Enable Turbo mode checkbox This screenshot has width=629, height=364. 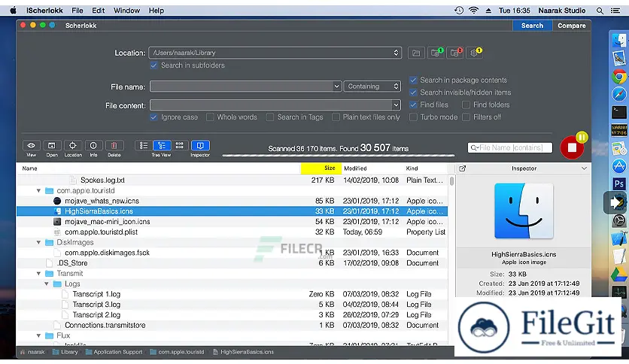[x=413, y=117]
